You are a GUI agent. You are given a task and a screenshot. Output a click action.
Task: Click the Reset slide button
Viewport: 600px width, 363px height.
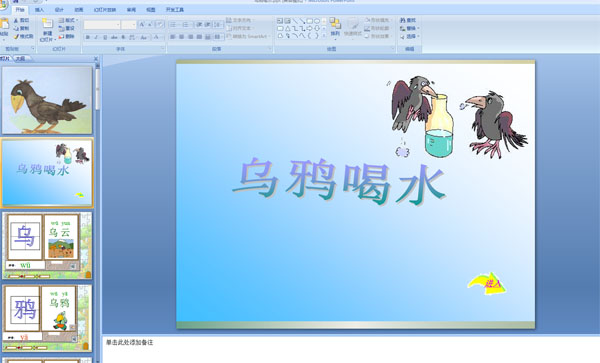(67, 28)
